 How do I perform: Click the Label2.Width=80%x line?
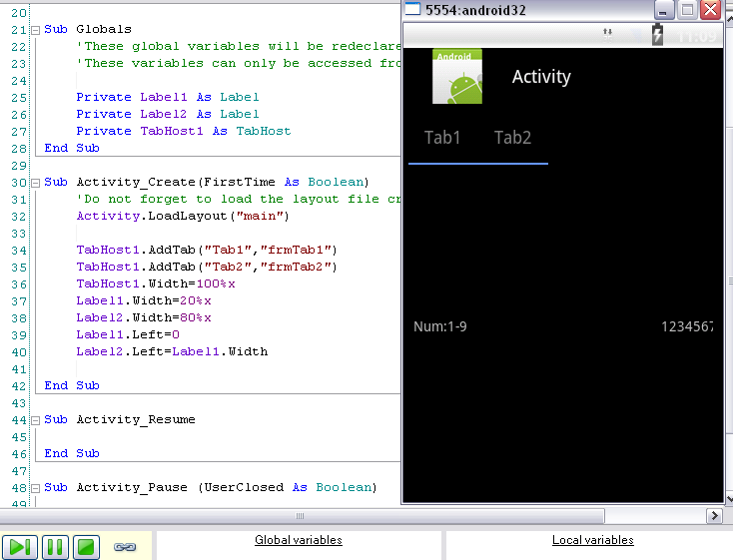(144, 317)
